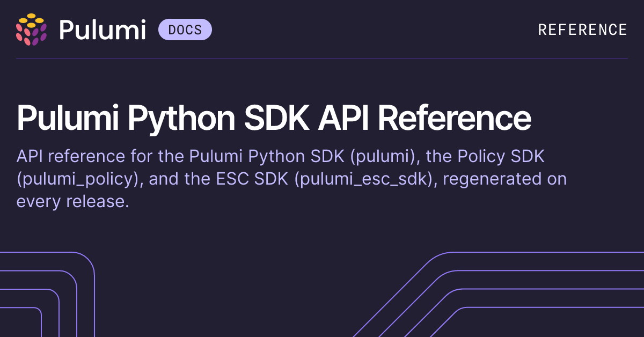The width and height of the screenshot is (644, 337).
Task: Click the REFERENCE label
Action: point(583,30)
